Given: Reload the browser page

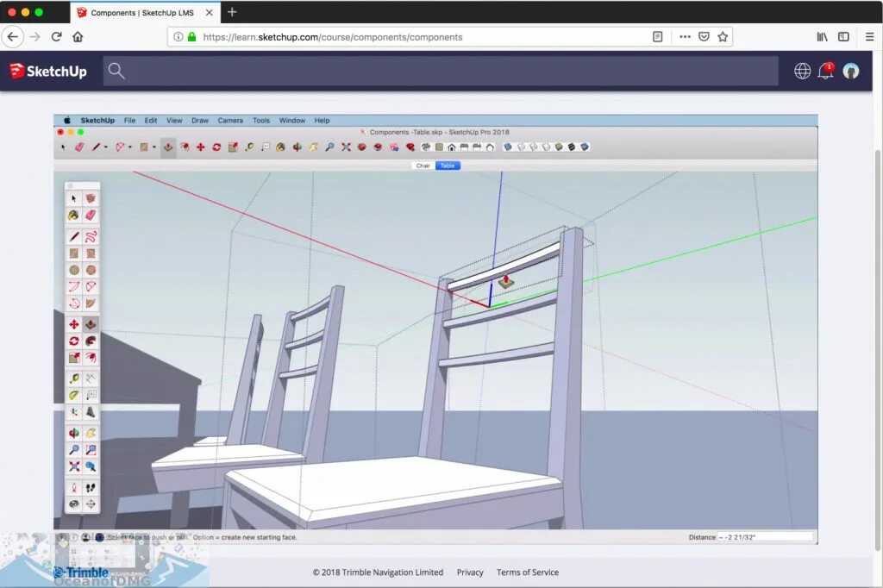Looking at the screenshot, I should pos(56,36).
